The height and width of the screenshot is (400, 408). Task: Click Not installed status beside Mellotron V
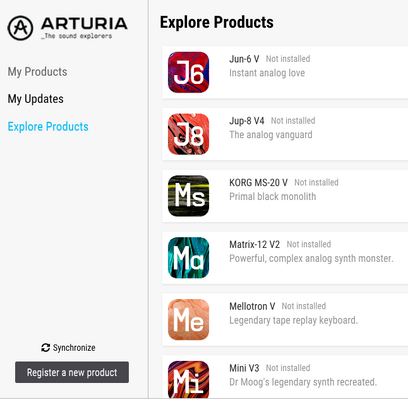click(x=304, y=306)
